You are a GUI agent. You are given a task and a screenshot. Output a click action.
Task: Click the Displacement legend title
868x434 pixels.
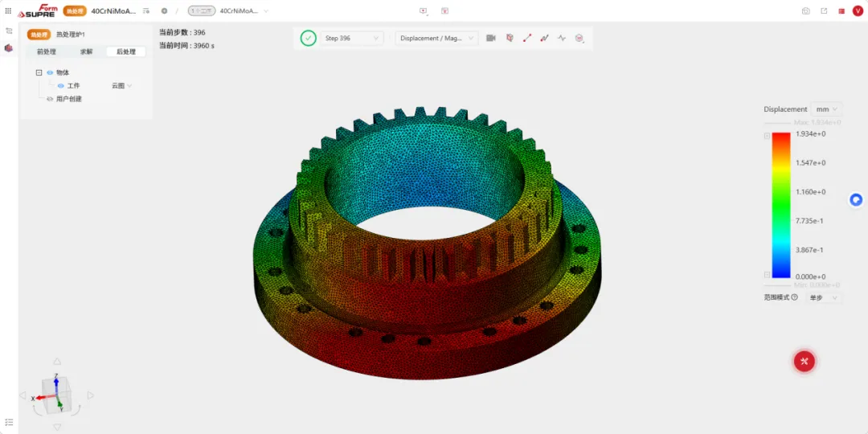pyautogui.click(x=785, y=109)
